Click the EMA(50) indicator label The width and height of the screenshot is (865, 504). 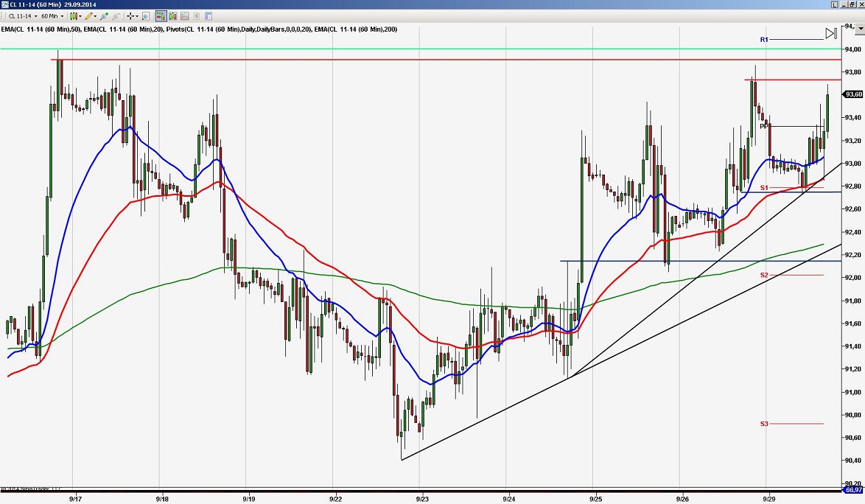click(x=41, y=29)
